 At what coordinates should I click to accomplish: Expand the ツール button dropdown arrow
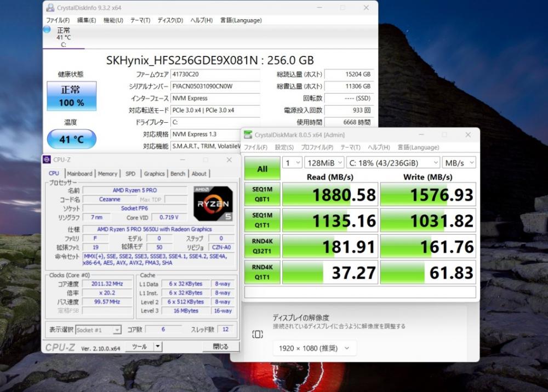[x=158, y=346]
